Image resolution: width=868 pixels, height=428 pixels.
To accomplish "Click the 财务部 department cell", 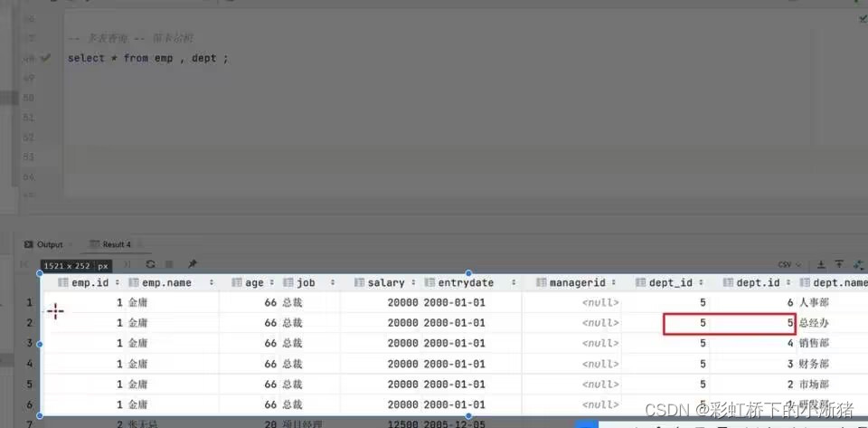I will (x=815, y=364).
